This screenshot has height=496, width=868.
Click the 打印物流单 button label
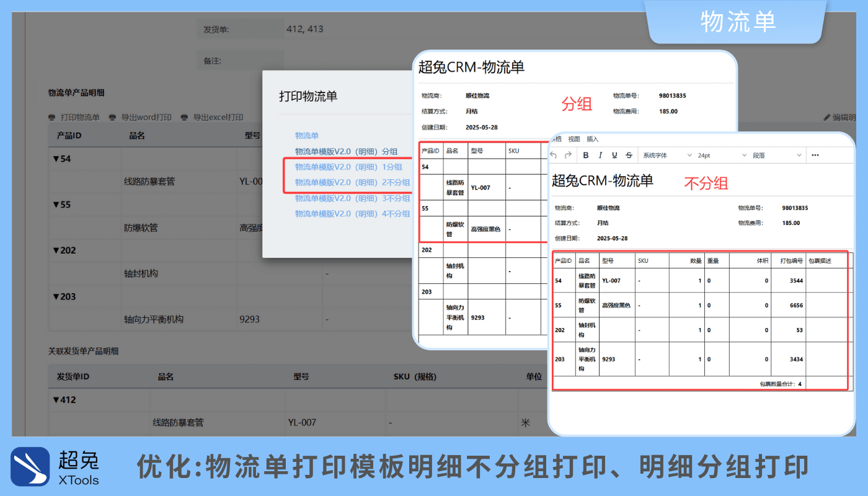(80, 117)
